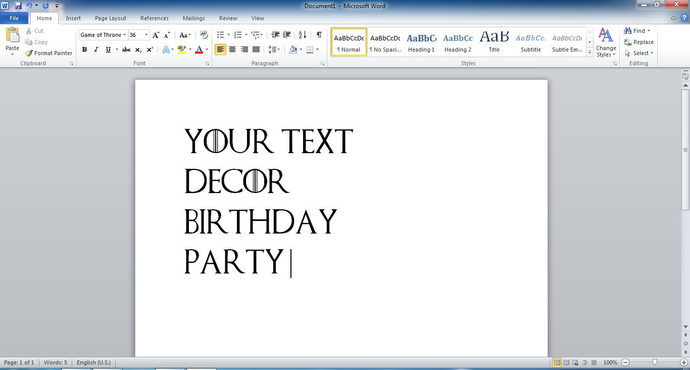Click the Paste icon
This screenshot has height=370, width=690.
click(x=12, y=35)
